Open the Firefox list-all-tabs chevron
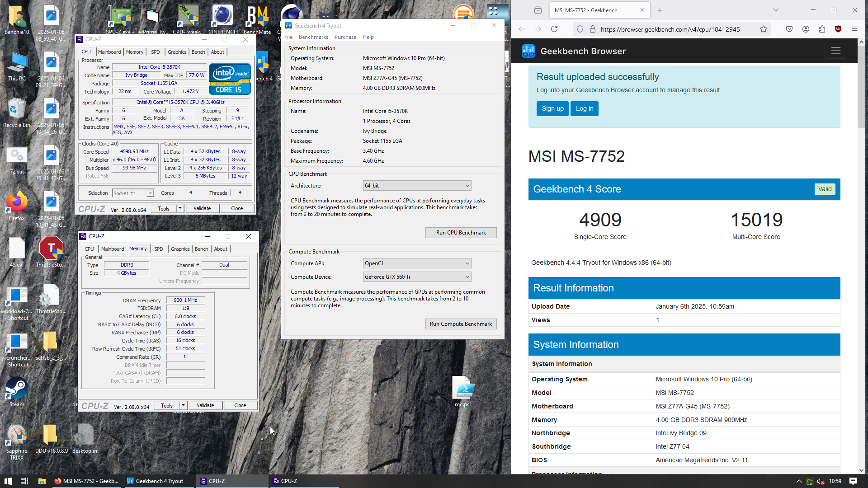868x488 pixels. [x=776, y=10]
